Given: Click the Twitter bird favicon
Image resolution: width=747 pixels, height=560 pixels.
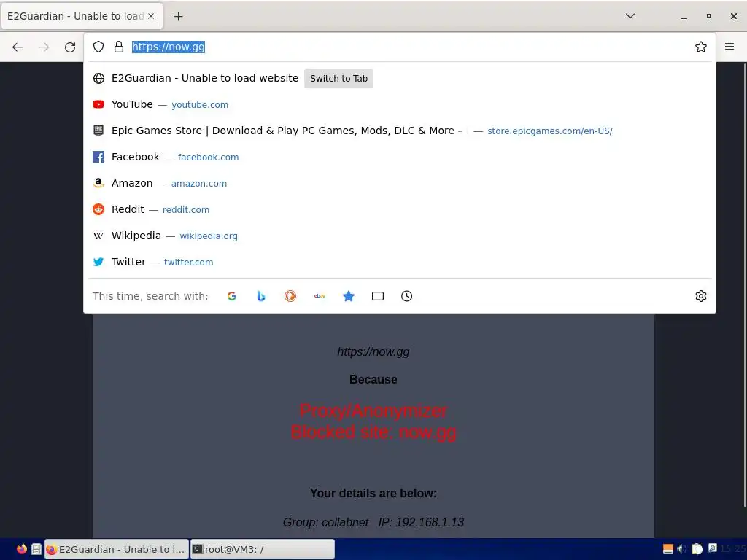Looking at the screenshot, I should tap(98, 262).
